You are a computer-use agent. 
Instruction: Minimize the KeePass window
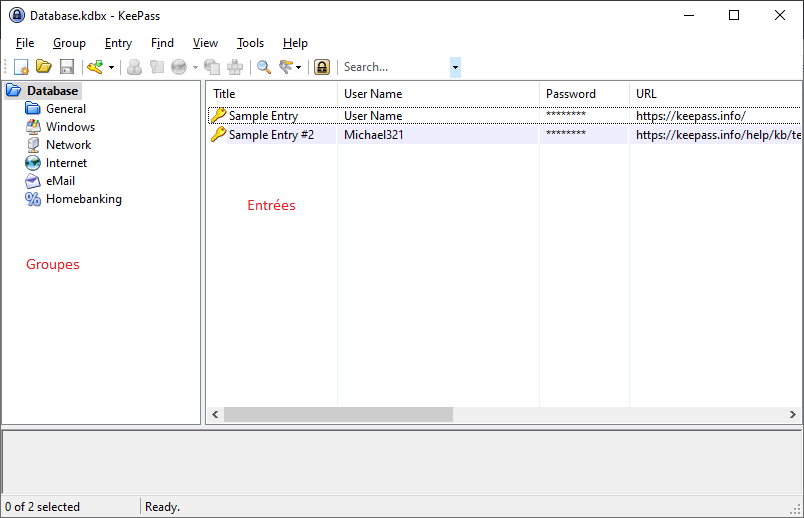pyautogui.click(x=689, y=15)
